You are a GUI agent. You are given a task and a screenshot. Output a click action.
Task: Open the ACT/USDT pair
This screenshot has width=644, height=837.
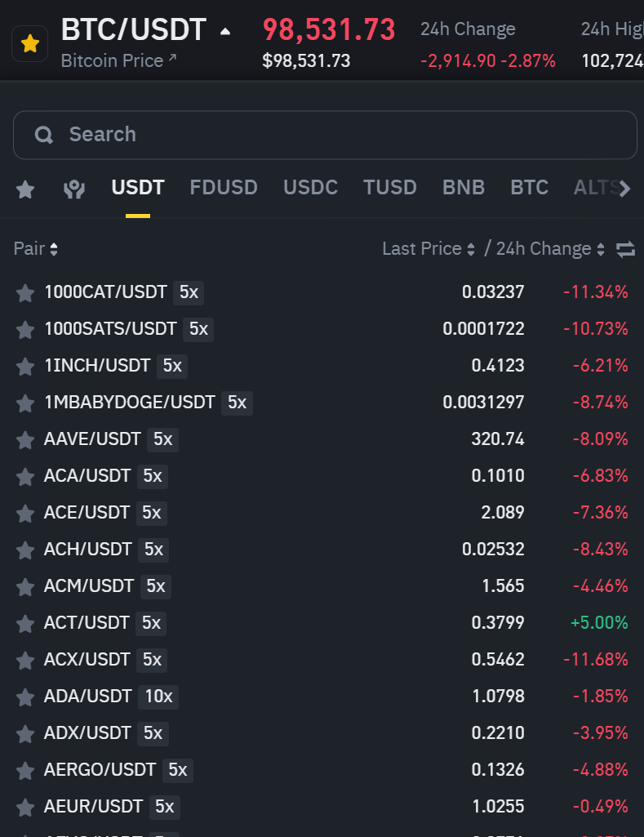click(322, 623)
